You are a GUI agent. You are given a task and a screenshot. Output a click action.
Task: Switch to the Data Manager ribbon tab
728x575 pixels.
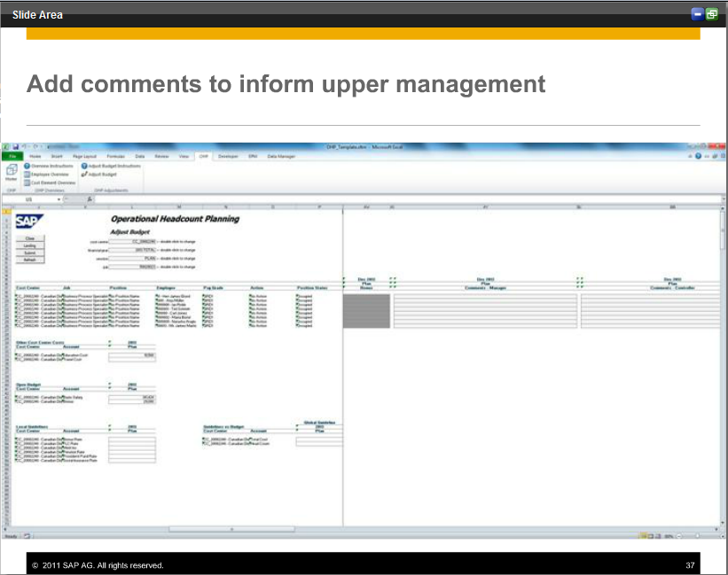point(281,156)
